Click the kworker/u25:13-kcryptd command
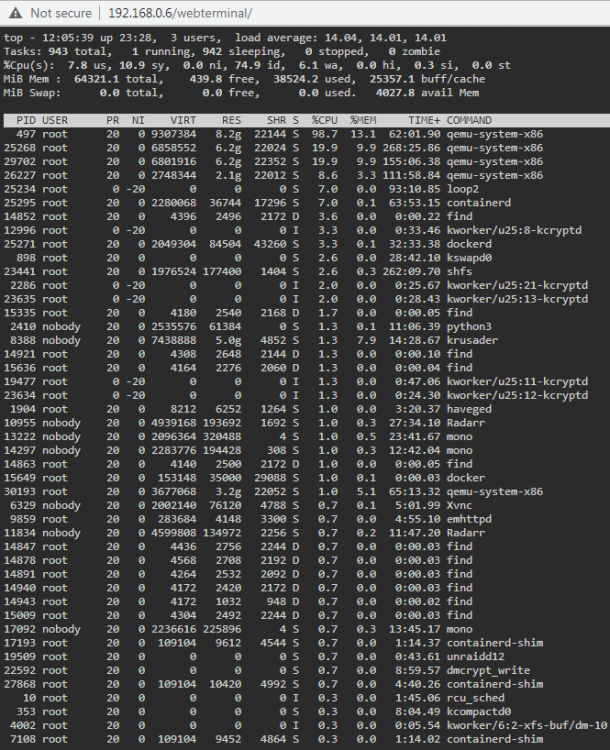Screen dimensions: 610x750 click(517, 299)
